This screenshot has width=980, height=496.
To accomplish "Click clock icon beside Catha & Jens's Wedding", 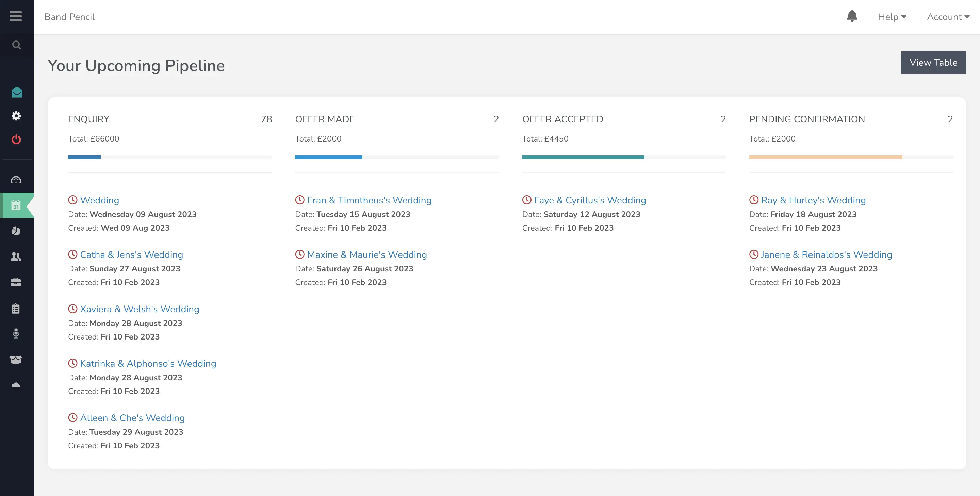I will tap(73, 254).
